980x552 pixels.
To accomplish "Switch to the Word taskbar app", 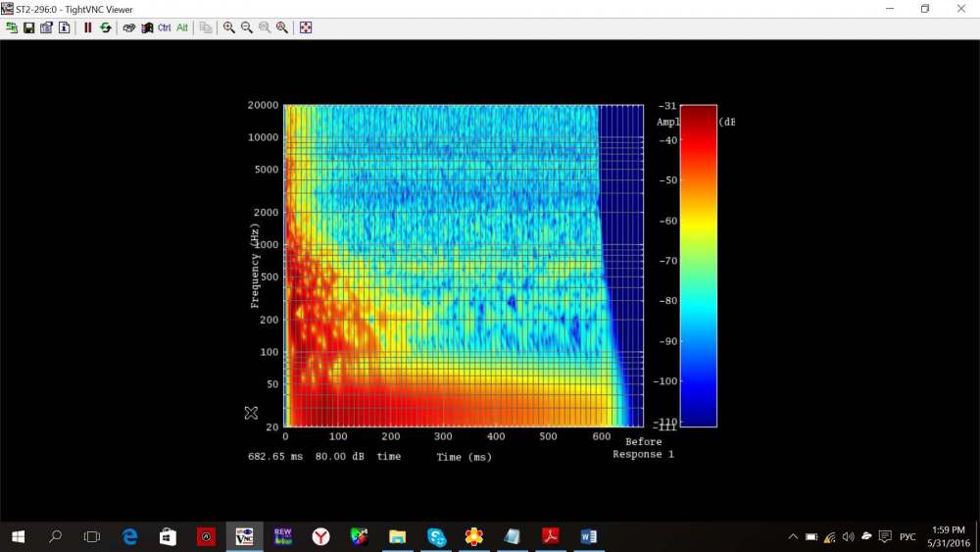I will click(x=588, y=536).
